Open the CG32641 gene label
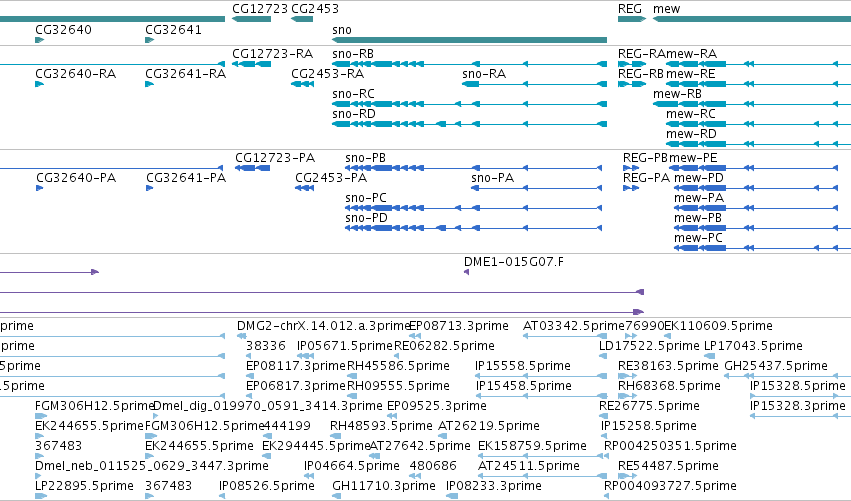The height and width of the screenshot is (501, 851). (173, 30)
